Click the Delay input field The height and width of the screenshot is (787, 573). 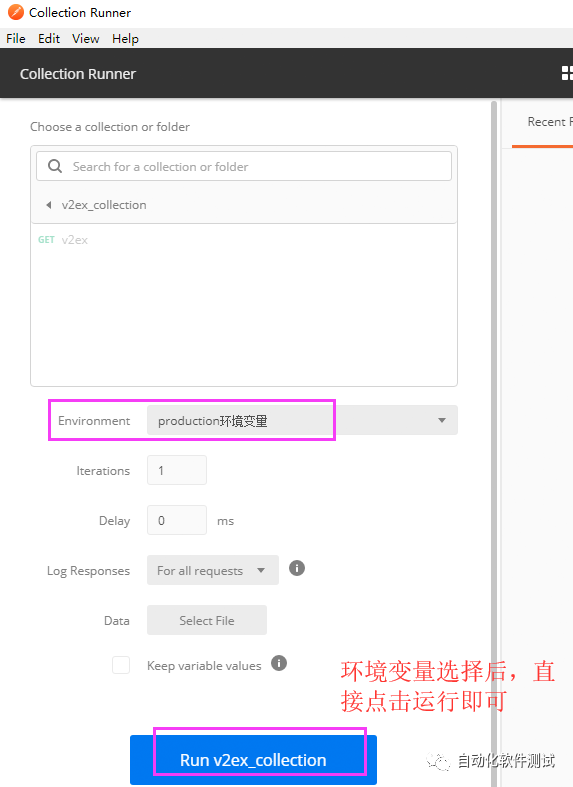pos(177,520)
